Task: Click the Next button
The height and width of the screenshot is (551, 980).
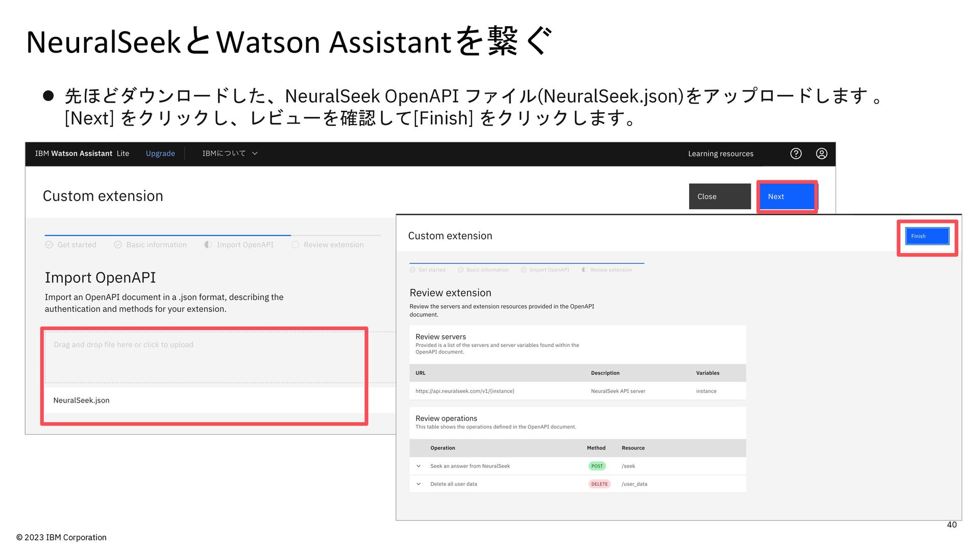Action: (x=787, y=196)
